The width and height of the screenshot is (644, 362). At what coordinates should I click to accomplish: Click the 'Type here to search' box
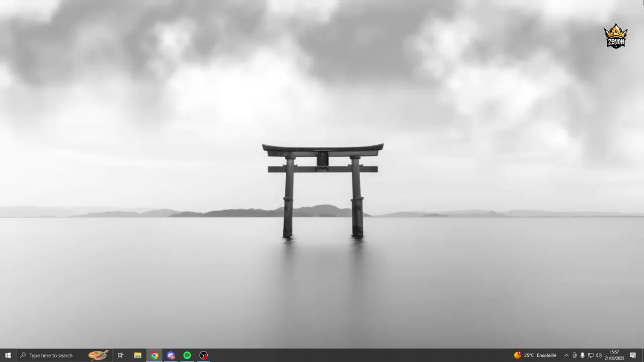(64, 355)
